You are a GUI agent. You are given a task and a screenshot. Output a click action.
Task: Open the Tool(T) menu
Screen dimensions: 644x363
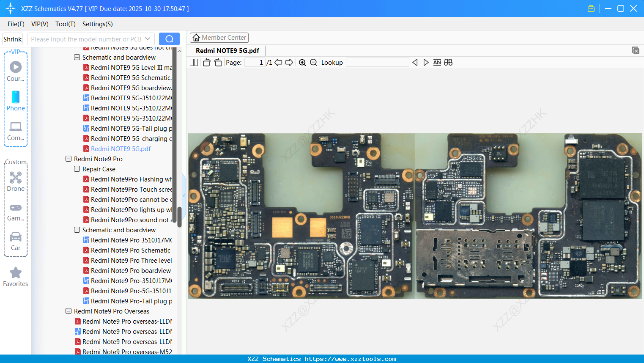(x=65, y=24)
